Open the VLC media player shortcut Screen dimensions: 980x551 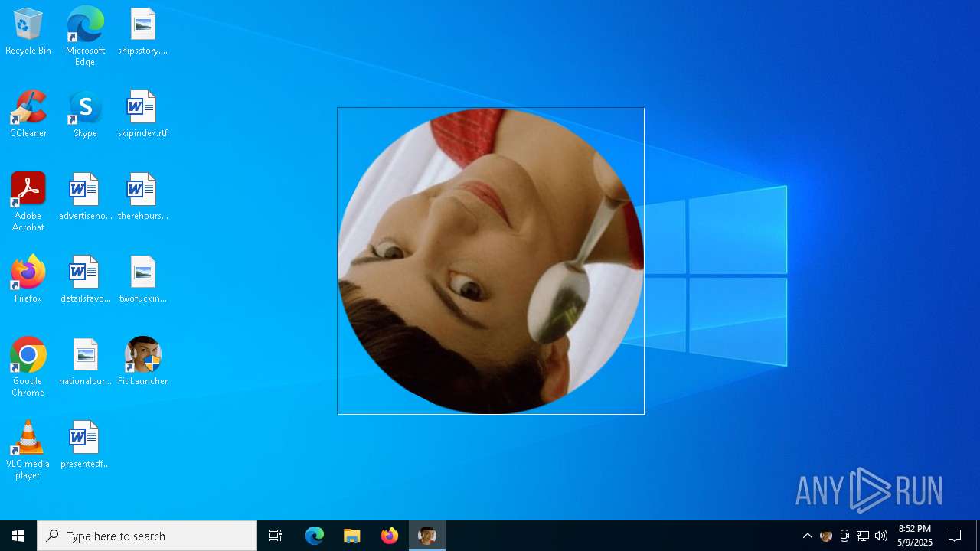pos(28,450)
